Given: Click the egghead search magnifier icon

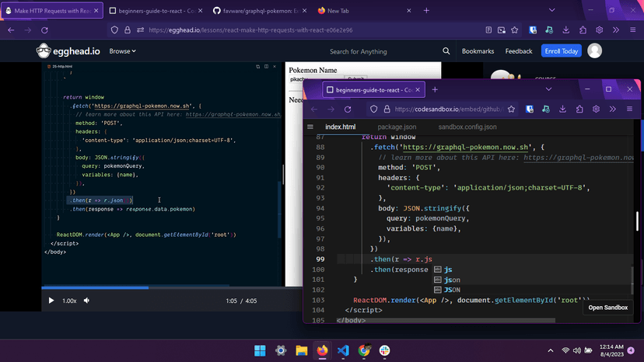Looking at the screenshot, I should pos(446,51).
